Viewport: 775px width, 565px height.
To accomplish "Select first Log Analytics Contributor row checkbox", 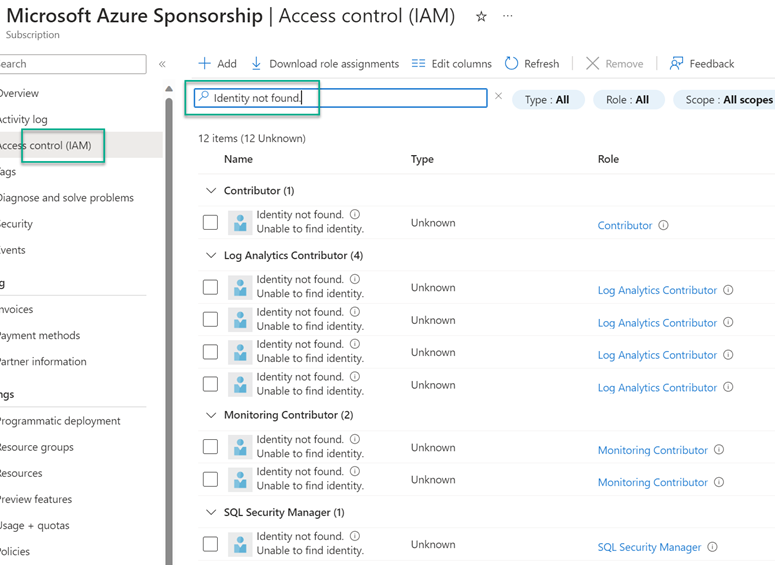I will 210,287.
